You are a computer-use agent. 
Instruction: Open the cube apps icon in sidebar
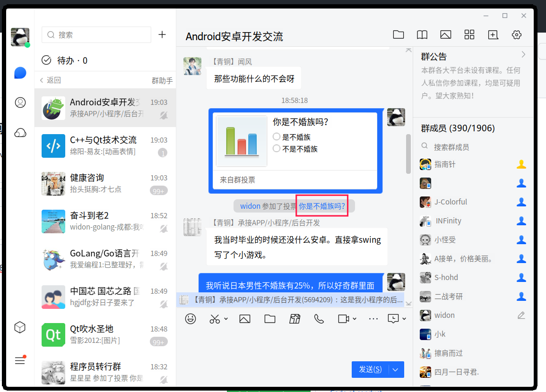[x=20, y=327]
